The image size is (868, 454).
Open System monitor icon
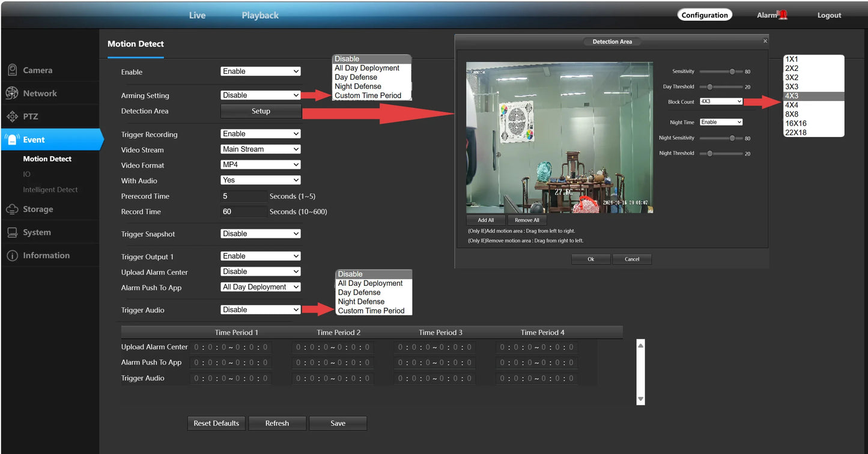[12, 232]
